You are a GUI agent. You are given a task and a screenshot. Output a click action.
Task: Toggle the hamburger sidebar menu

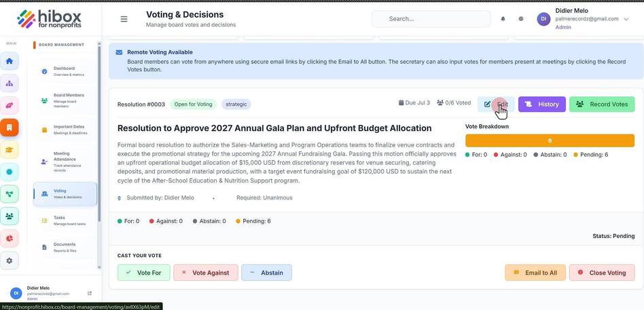pyautogui.click(x=124, y=19)
